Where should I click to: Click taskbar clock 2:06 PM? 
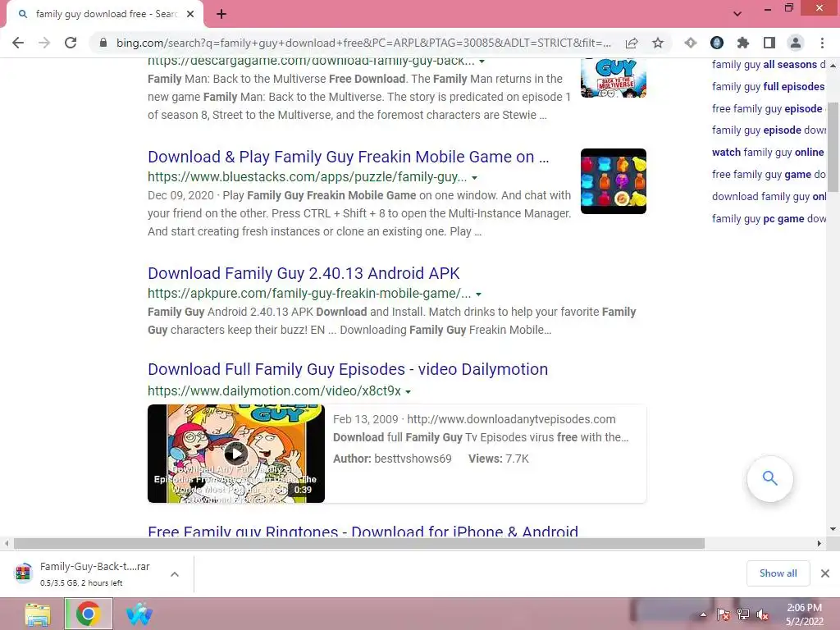pos(804,608)
